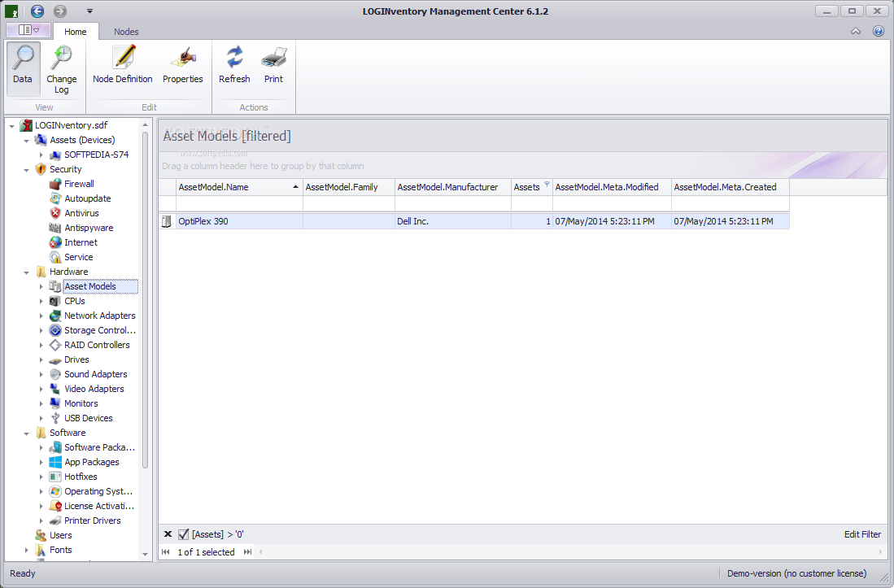Open the quick access toolbar dropdown arrow

89,11
